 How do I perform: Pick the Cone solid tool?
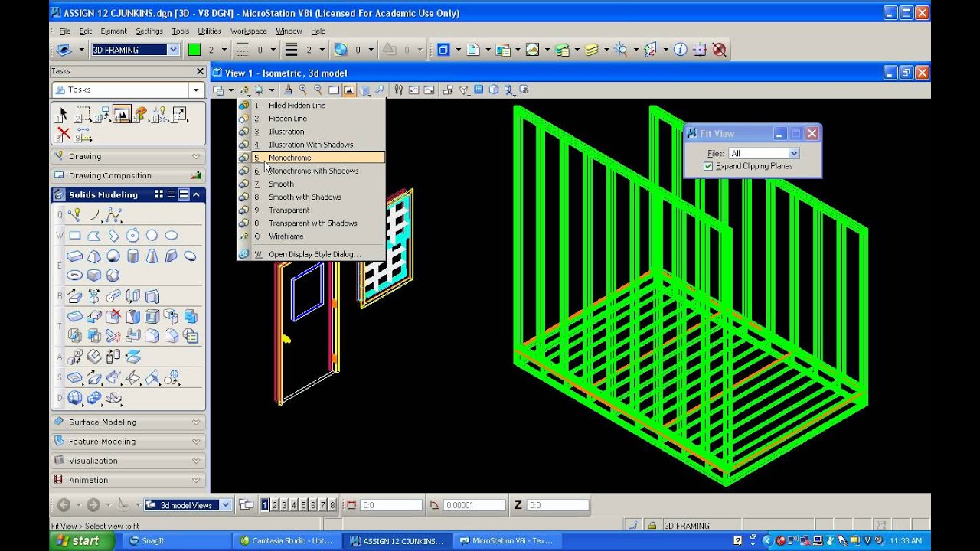point(152,256)
